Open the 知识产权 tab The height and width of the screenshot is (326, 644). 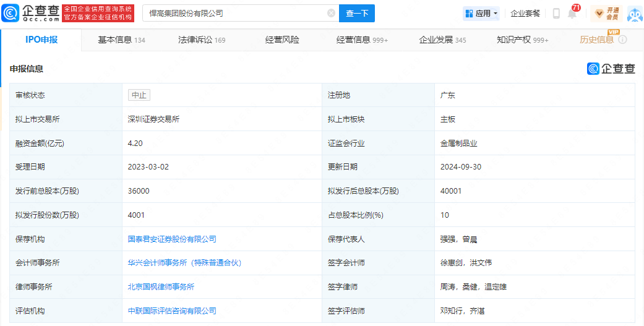[522, 40]
